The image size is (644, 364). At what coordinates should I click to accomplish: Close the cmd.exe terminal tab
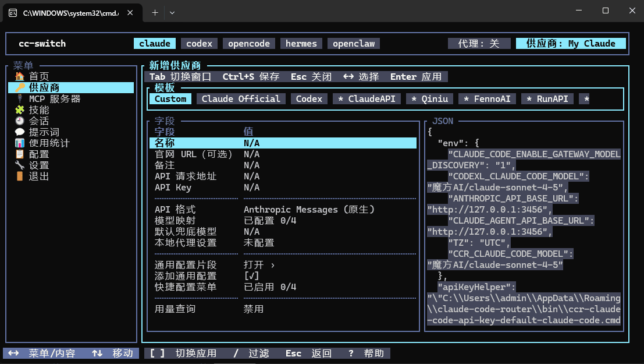pos(130,13)
